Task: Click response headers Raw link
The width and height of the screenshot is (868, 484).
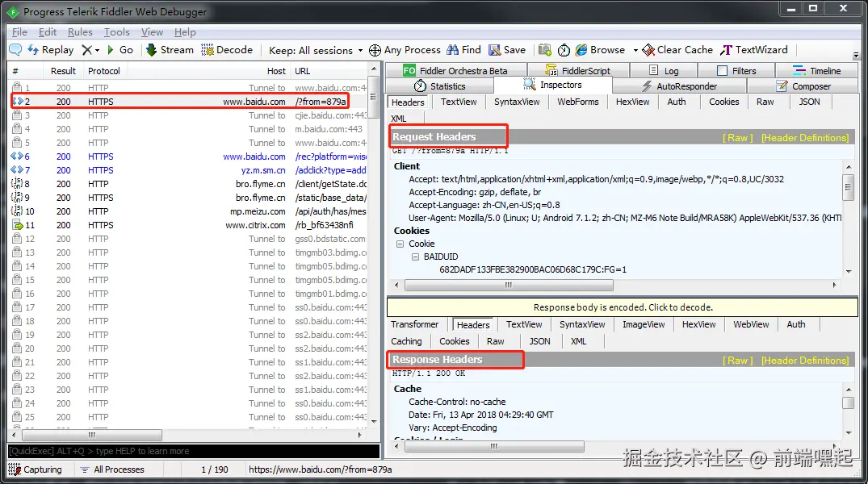Action: pyautogui.click(x=737, y=360)
